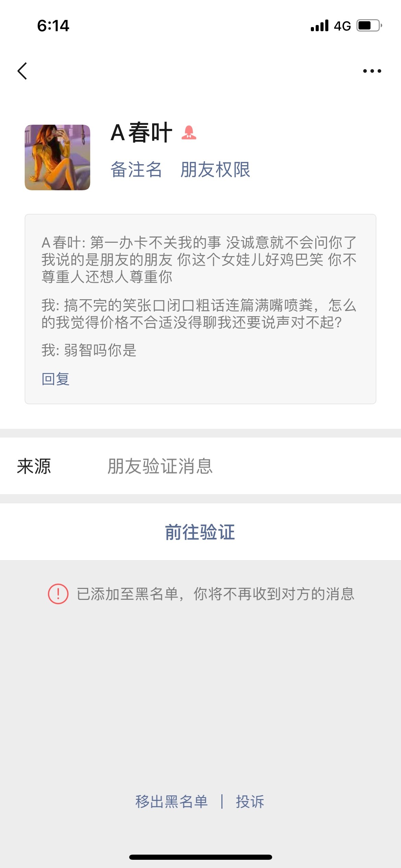Tap the 6:14 clock in status bar

[x=53, y=26]
